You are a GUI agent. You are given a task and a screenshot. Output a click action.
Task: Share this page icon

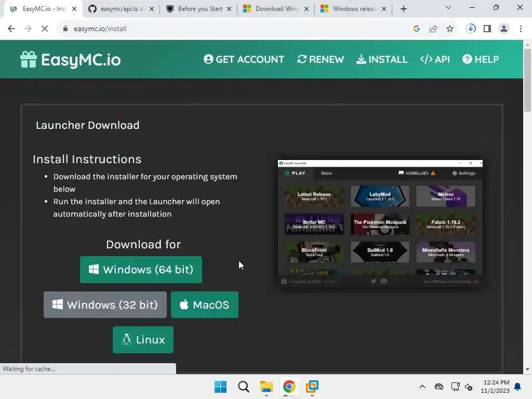433,29
